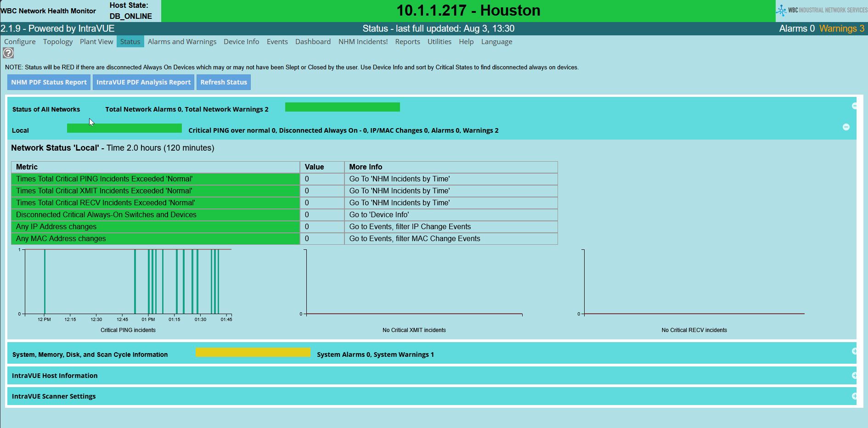Open the Language menu
Screen dimensions: 868x428
497,42
